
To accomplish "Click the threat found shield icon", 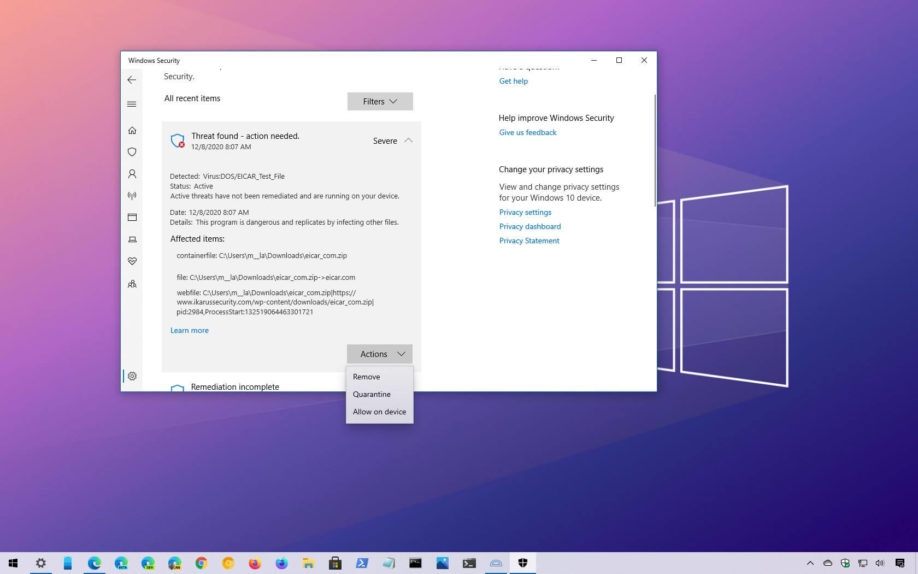I will [177, 141].
